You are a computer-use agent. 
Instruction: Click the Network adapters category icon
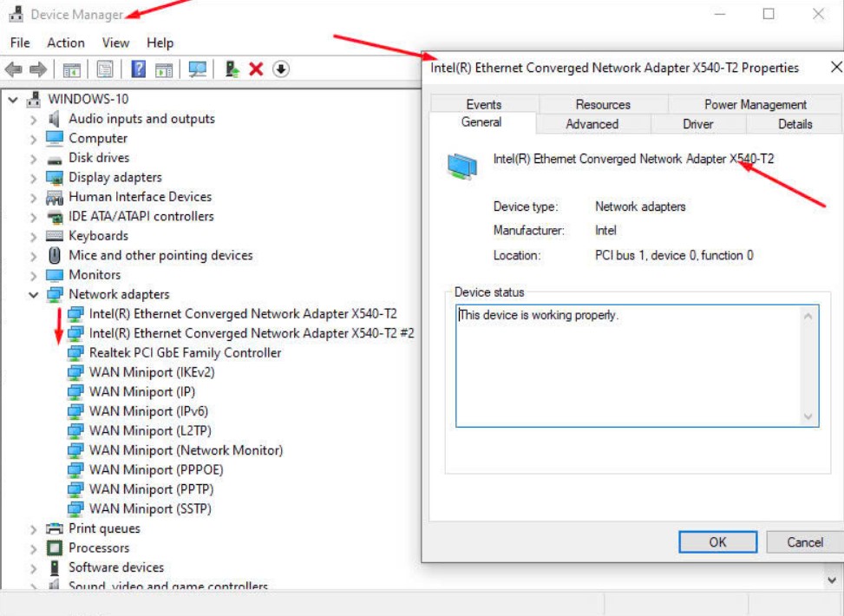[x=55, y=294]
